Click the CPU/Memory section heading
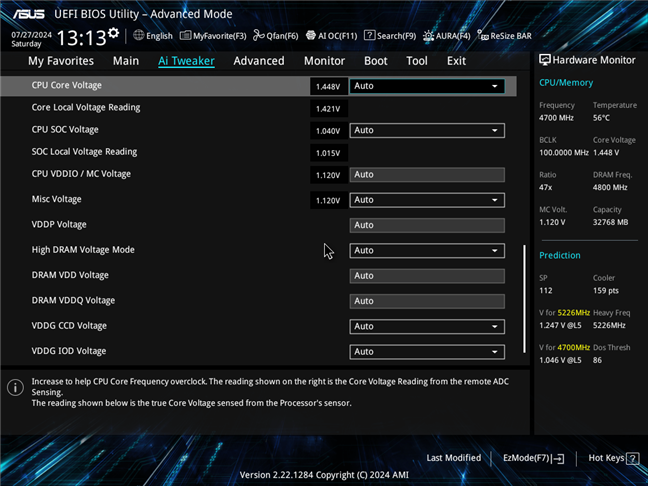 566,83
